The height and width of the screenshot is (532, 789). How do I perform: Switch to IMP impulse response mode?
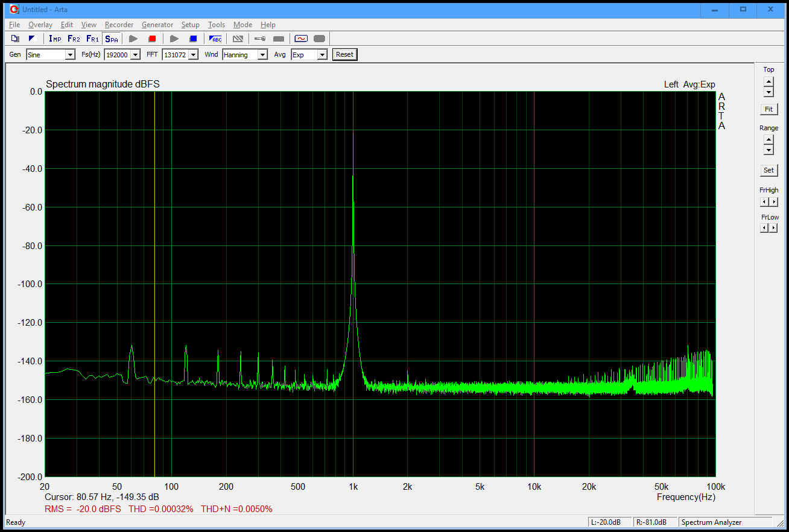55,39
